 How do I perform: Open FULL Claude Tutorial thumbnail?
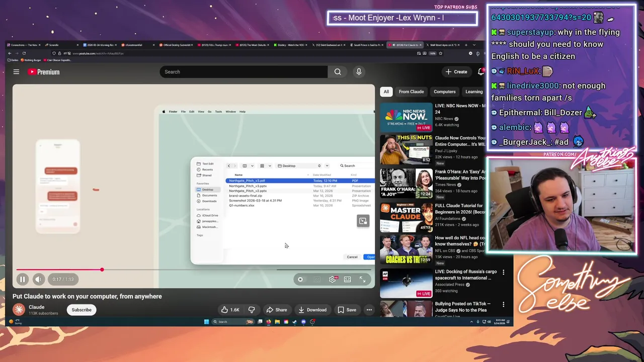point(406,217)
